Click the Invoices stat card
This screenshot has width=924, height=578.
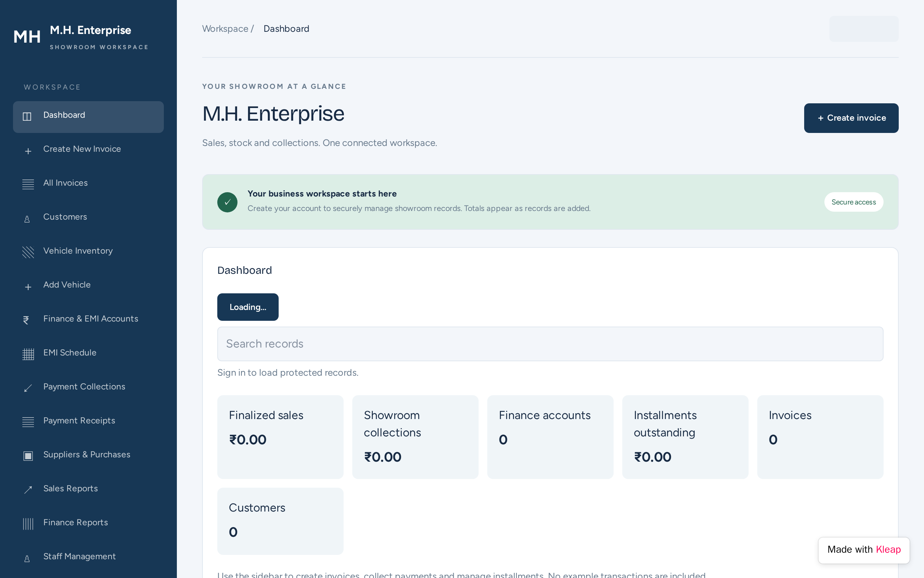(820, 437)
